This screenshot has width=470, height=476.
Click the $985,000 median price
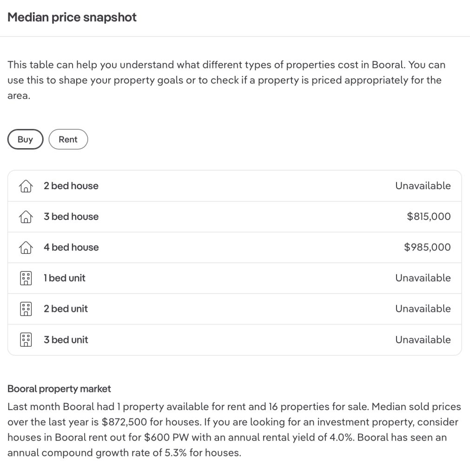pos(427,247)
